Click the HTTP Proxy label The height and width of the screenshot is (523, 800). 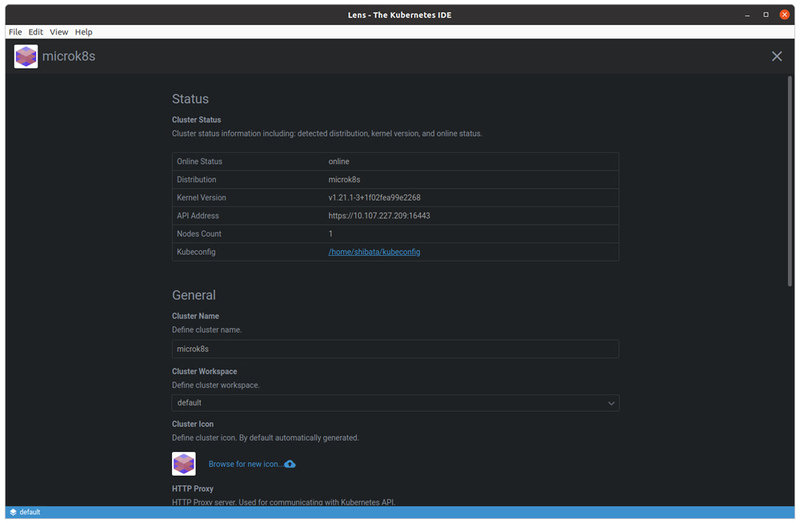[x=192, y=488]
